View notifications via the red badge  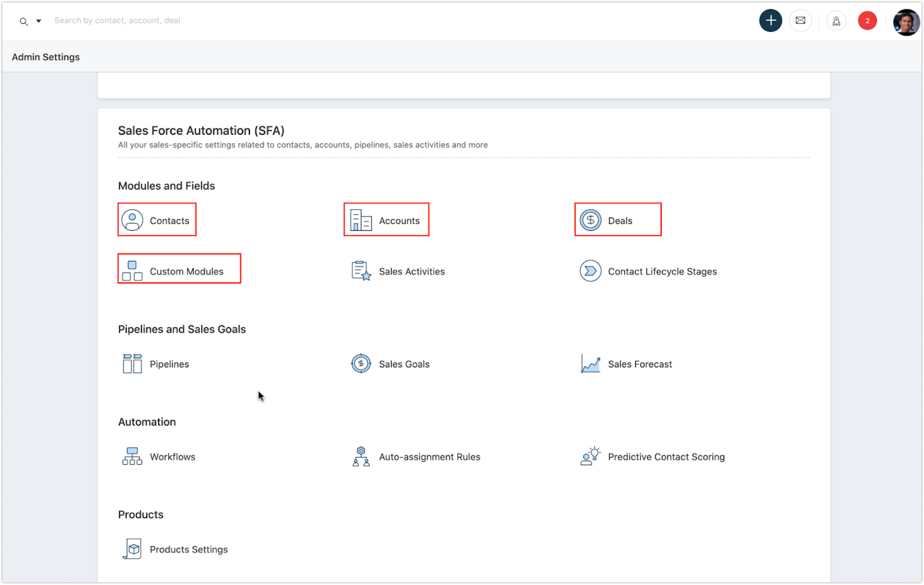pyautogui.click(x=868, y=20)
